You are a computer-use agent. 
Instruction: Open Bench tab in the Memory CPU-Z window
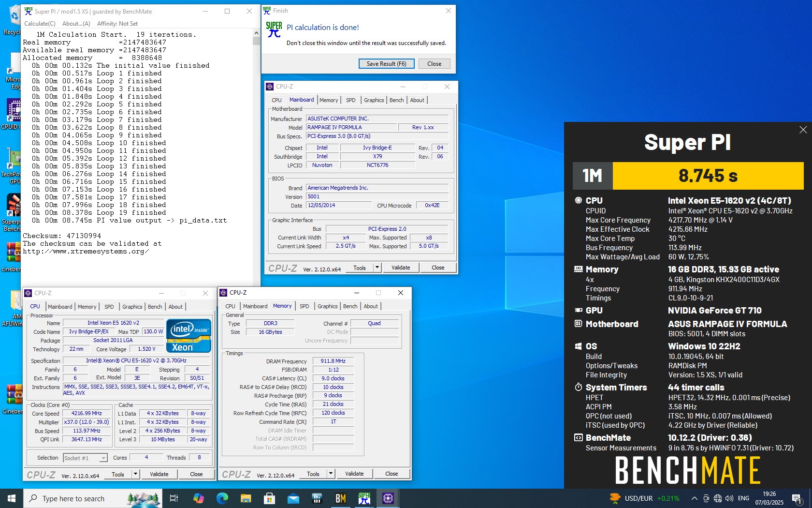[350, 306]
